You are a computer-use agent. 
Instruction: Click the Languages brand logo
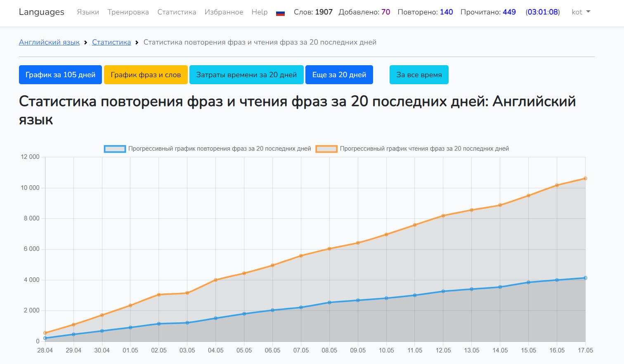click(x=42, y=12)
